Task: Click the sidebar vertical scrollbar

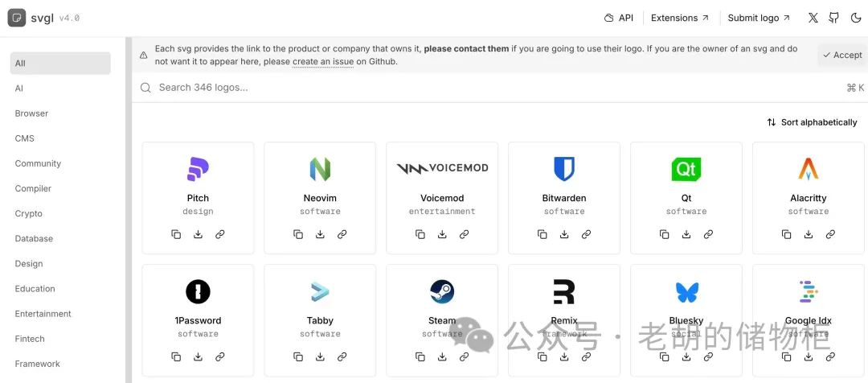Action: pyautogui.click(x=129, y=210)
